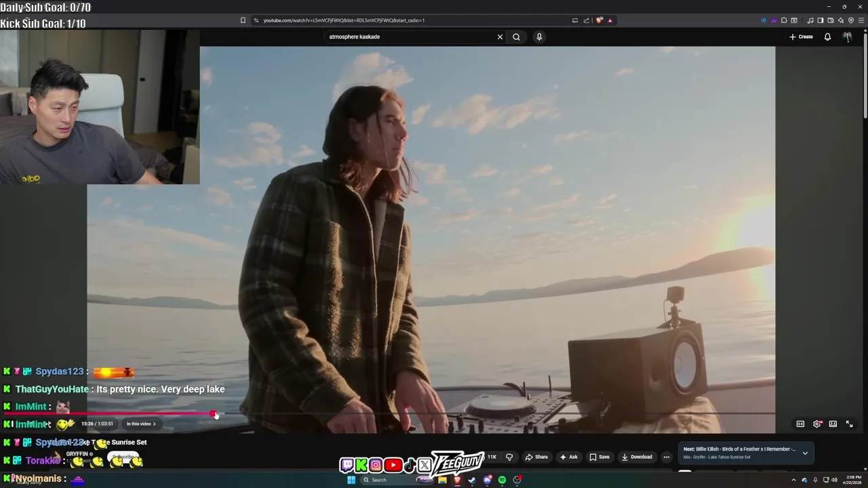Image resolution: width=868 pixels, height=488 pixels.
Task: Open Spotify from the taskbar
Action: pos(502,480)
